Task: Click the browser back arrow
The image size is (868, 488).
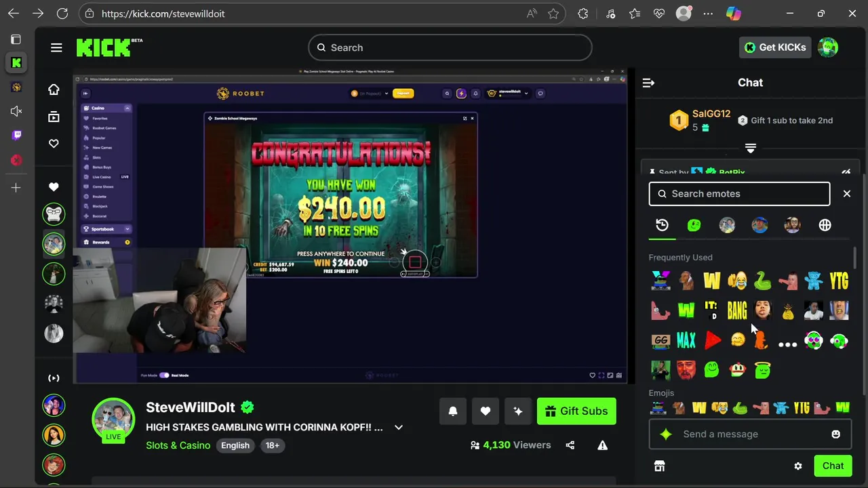Action: click(14, 14)
